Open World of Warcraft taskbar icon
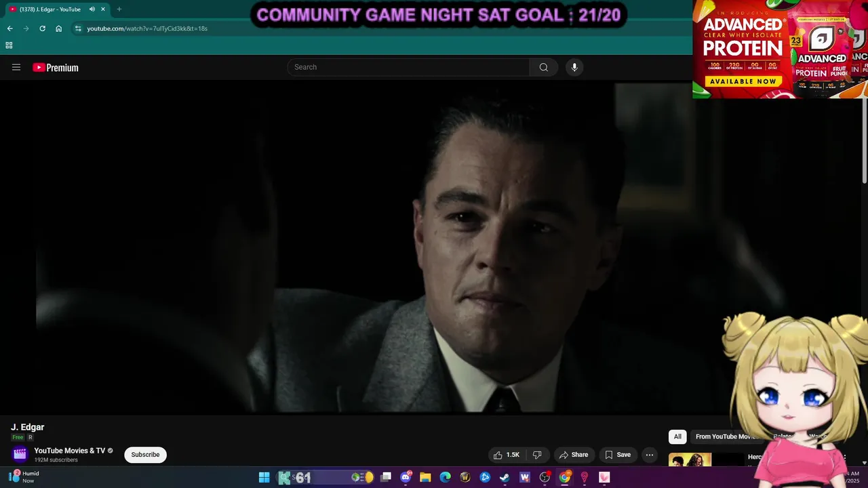The height and width of the screenshot is (488, 868). click(x=465, y=477)
